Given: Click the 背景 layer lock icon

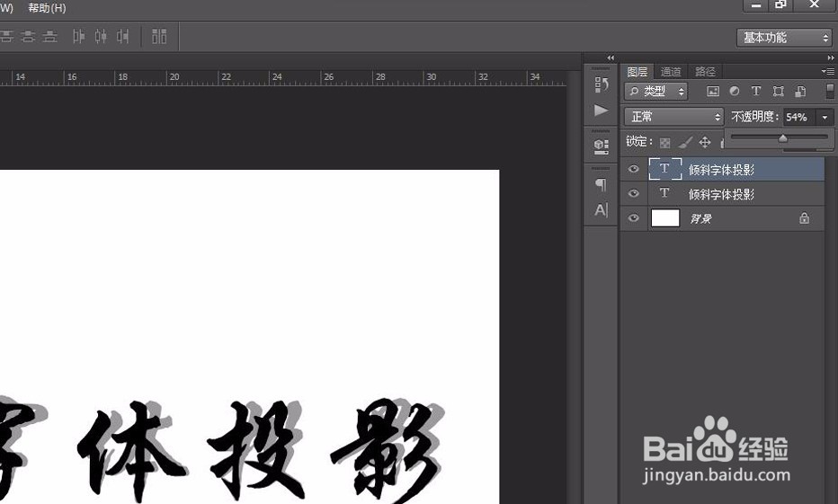Looking at the screenshot, I should coord(805,217).
